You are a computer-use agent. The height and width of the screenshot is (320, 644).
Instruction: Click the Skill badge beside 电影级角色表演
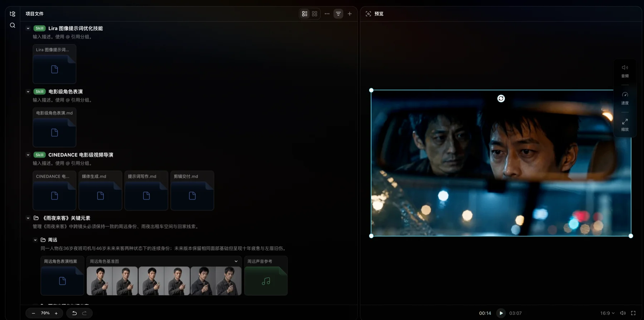[x=39, y=92]
